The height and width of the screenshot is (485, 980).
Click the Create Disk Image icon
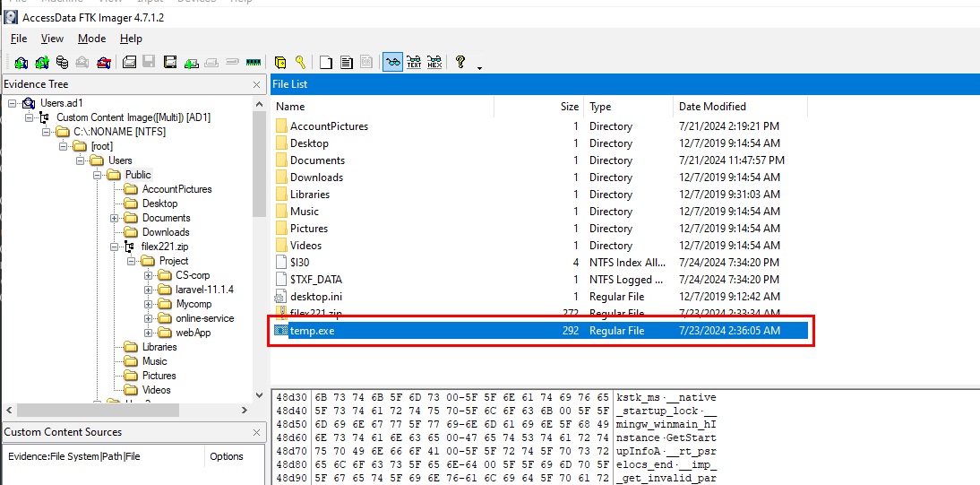[x=129, y=62]
